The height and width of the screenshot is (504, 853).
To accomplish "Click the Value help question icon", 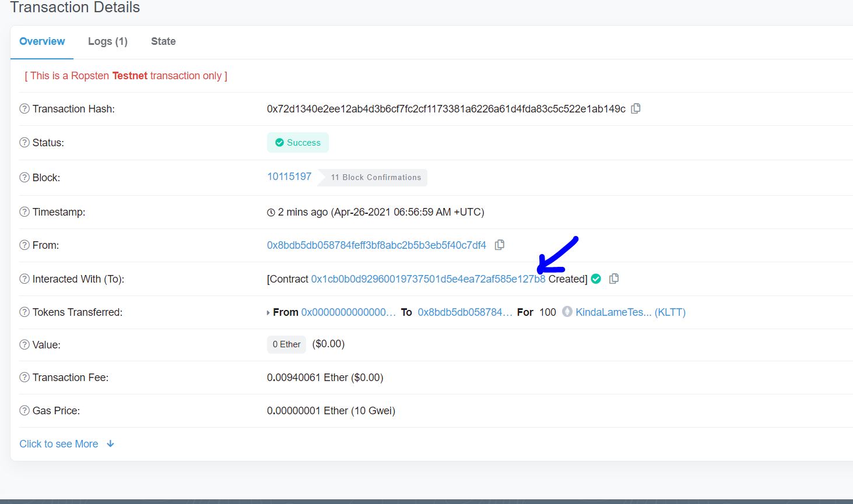I will (24, 345).
